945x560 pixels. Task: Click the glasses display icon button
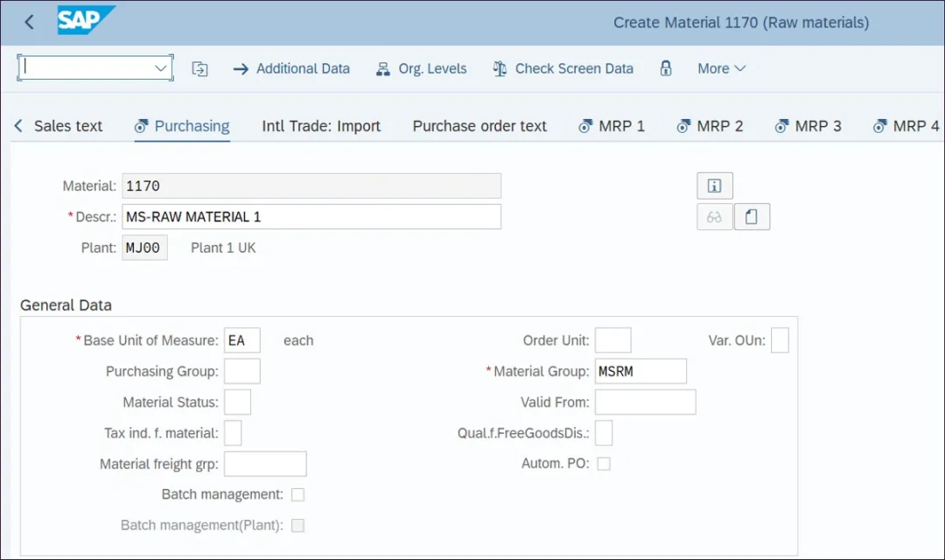[x=715, y=217]
